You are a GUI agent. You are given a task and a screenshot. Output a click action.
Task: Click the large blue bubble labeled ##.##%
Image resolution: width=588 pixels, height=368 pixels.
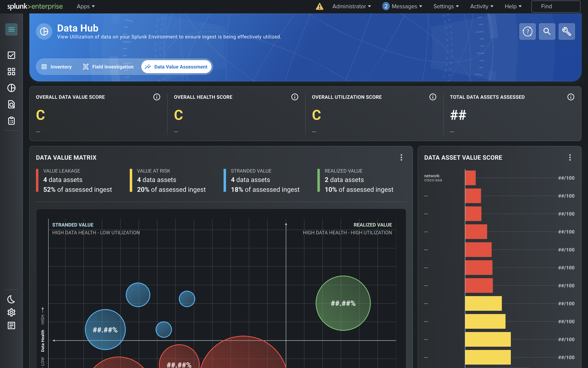pyautogui.click(x=105, y=329)
